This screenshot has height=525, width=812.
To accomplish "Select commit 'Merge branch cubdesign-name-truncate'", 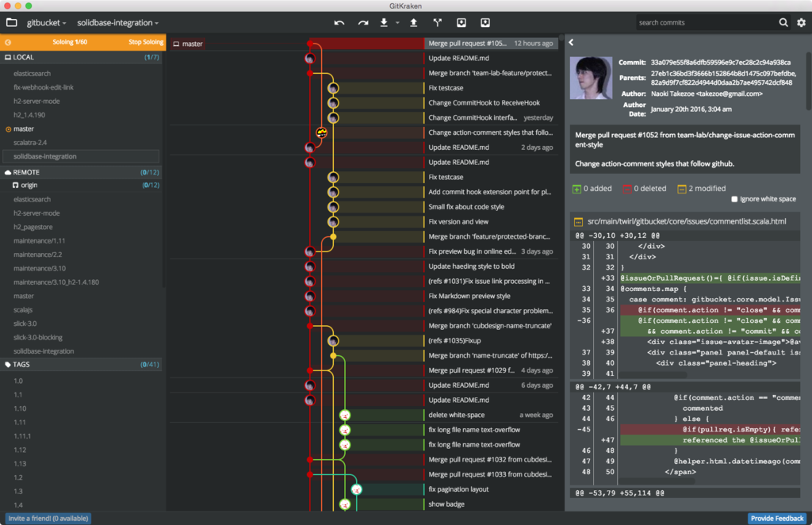I will (x=491, y=326).
